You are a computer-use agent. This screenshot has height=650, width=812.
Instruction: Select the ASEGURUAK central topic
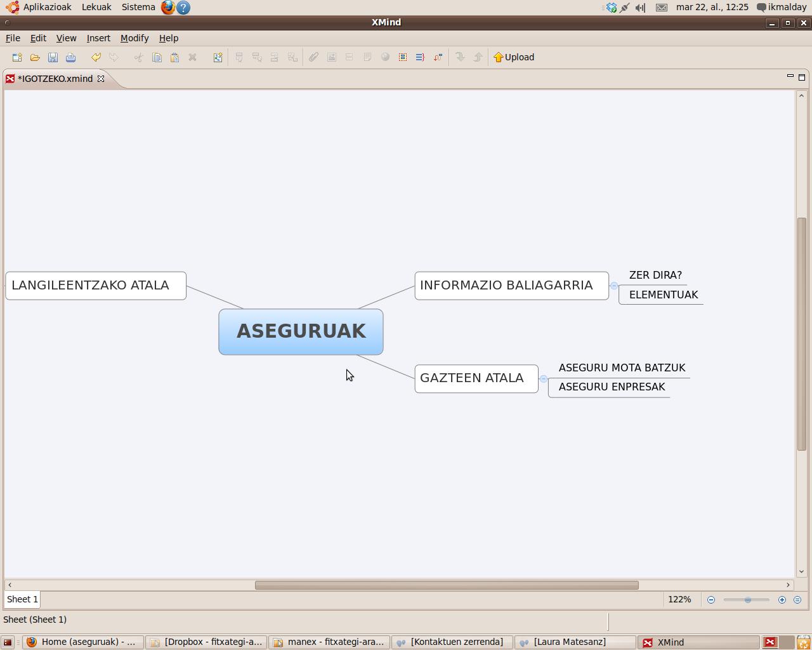[x=301, y=331]
